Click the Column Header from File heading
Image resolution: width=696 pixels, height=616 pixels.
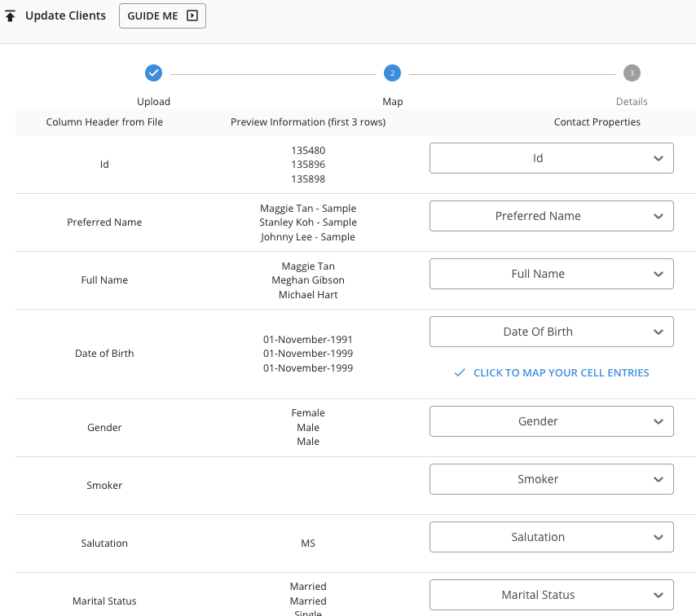click(x=104, y=122)
